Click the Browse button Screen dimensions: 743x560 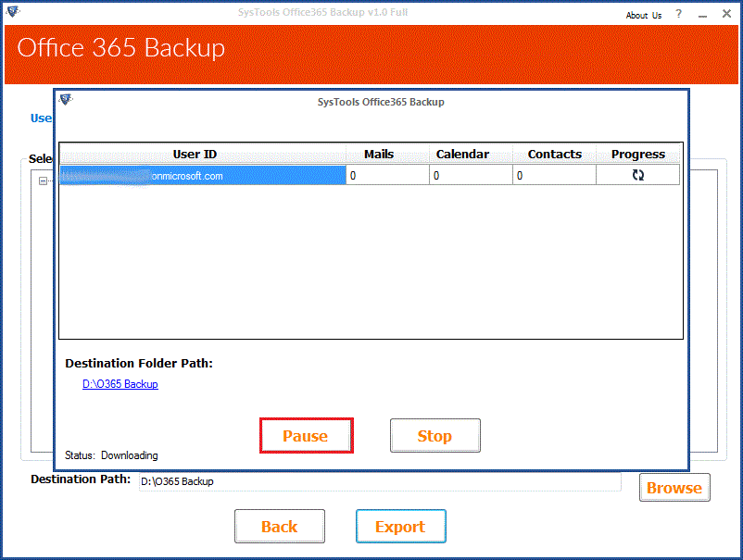click(674, 488)
